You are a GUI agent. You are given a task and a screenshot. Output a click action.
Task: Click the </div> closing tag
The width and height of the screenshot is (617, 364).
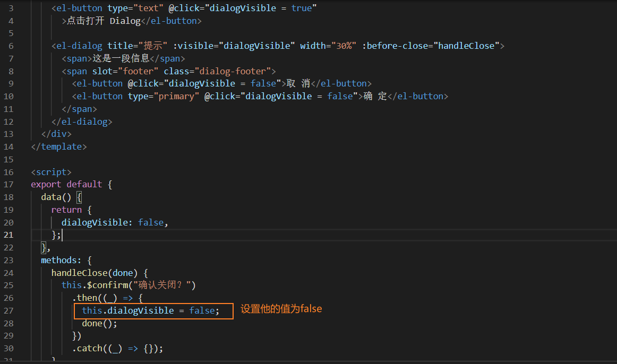[x=56, y=134]
